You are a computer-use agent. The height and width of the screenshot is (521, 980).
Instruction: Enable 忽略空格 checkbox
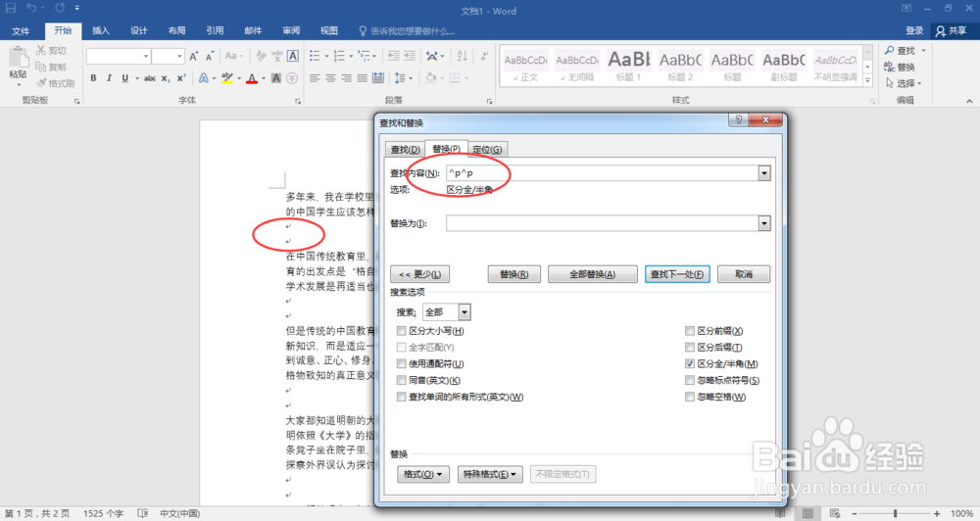[x=690, y=397]
